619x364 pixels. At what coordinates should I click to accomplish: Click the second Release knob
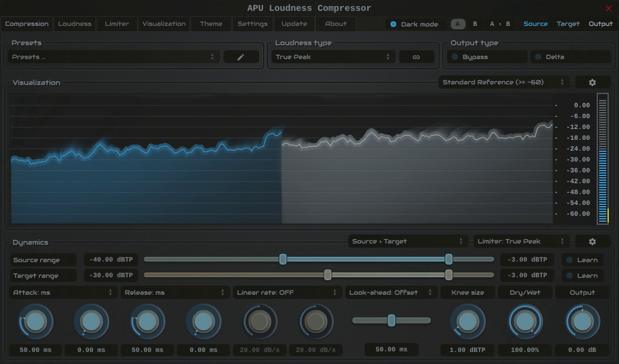coord(203,322)
